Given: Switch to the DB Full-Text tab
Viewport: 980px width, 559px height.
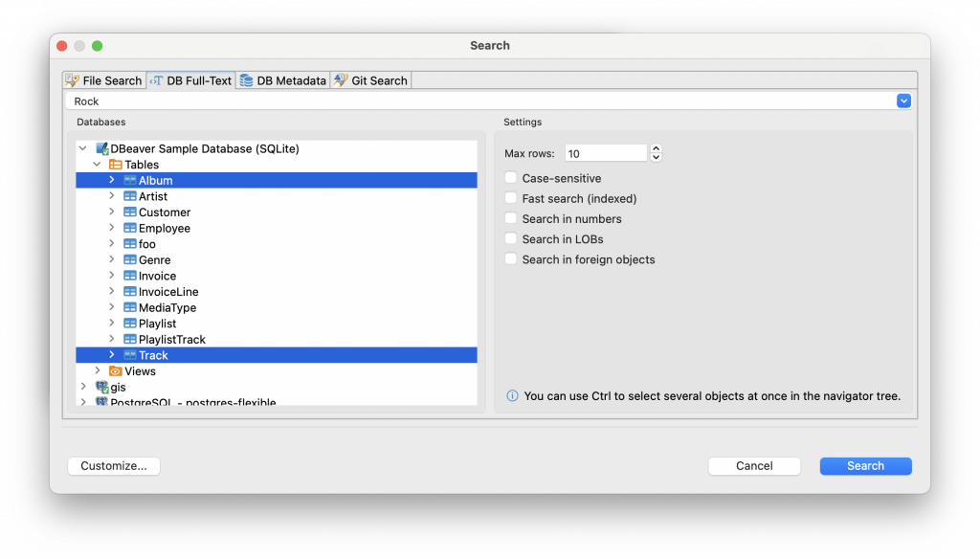Looking at the screenshot, I should [x=191, y=80].
